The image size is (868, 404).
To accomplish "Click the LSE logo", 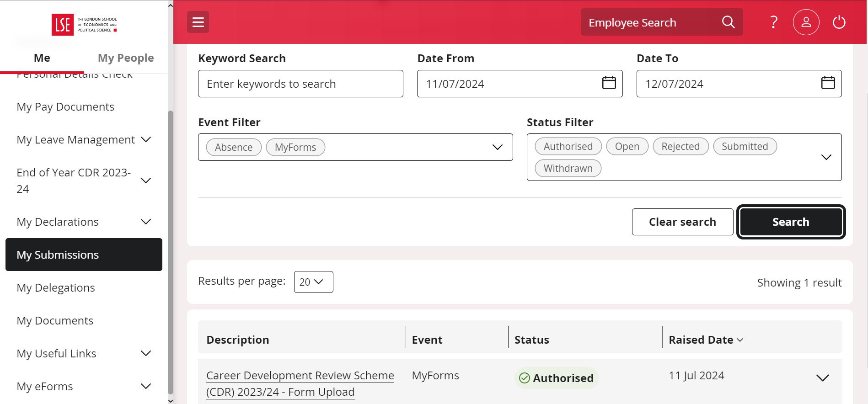I will 84,24.
